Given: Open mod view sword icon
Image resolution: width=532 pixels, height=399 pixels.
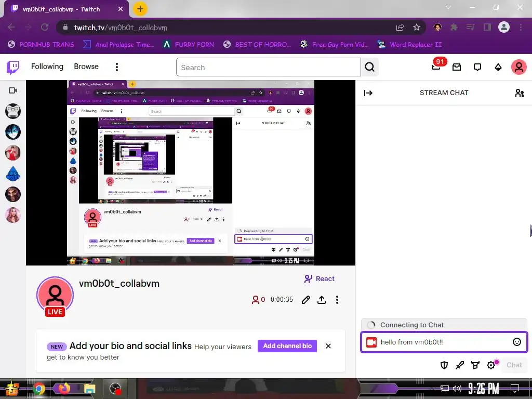Looking at the screenshot, I should pos(460,365).
